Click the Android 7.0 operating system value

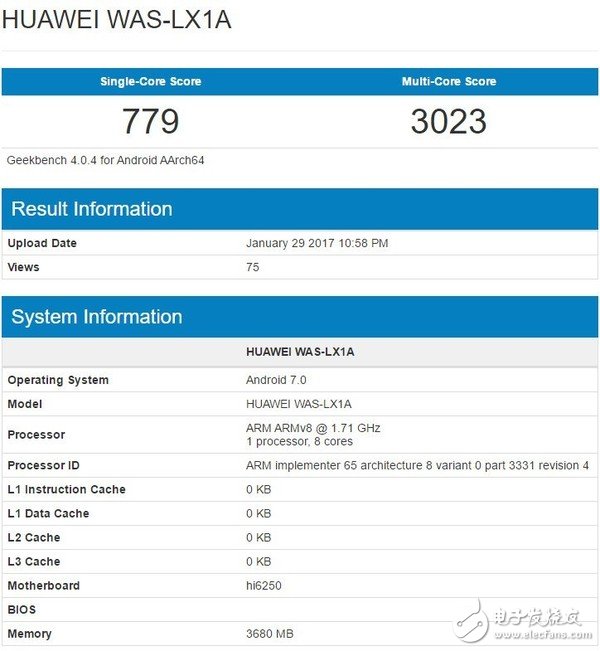[x=276, y=380]
